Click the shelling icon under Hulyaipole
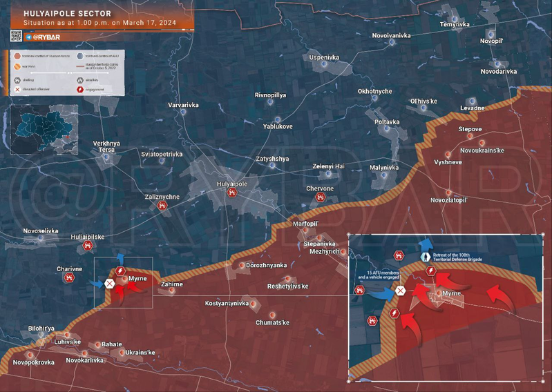The image size is (552, 392). 232,194
